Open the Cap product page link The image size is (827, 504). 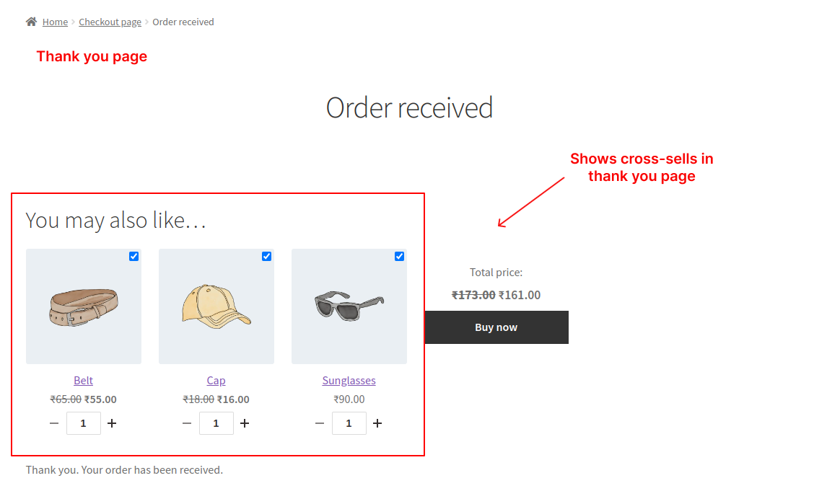pos(216,380)
